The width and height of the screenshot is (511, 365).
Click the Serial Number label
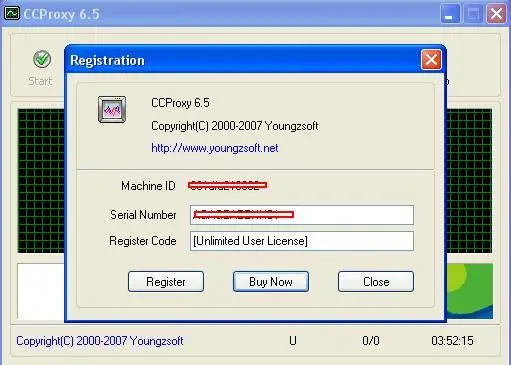(143, 215)
